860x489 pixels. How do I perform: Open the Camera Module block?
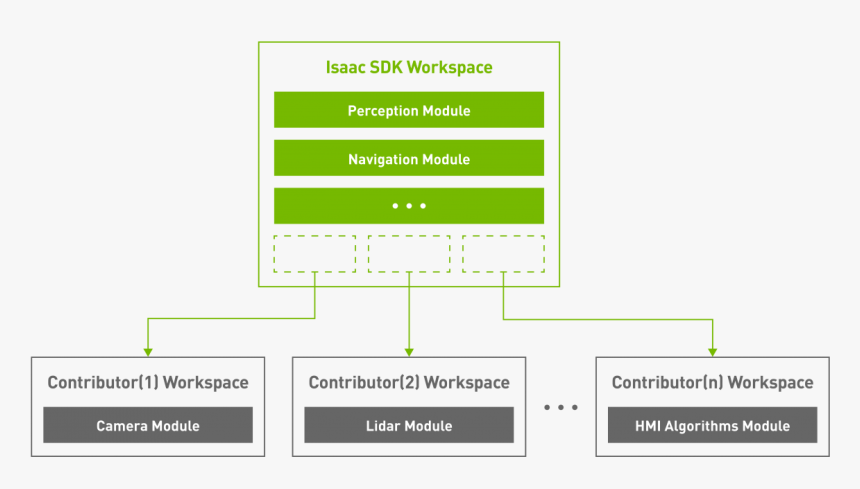[x=148, y=426]
